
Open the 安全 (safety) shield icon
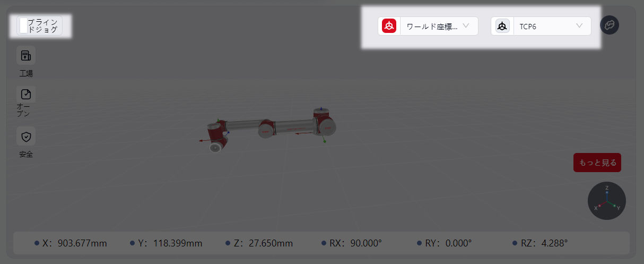coord(26,137)
